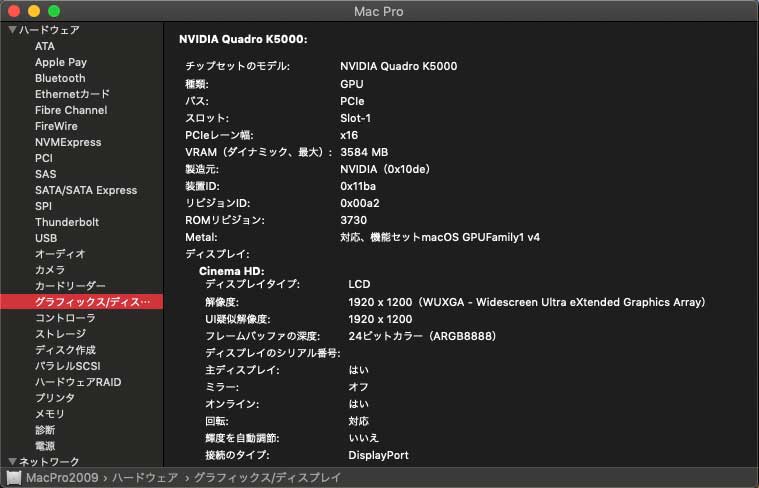
Task: Zoom window with green button
Action: coord(54,11)
